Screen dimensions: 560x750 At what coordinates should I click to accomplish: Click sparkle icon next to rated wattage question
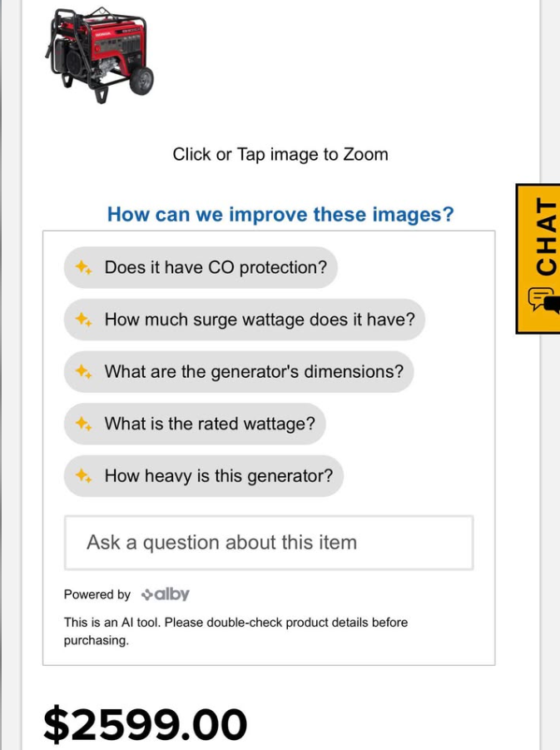[83, 424]
